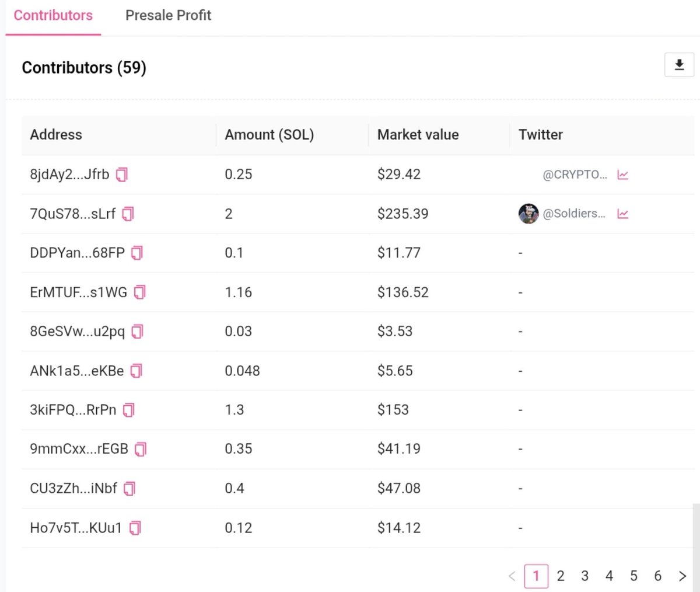This screenshot has width=700, height=592.
Task: Click market value $5.65
Action: coord(395,371)
